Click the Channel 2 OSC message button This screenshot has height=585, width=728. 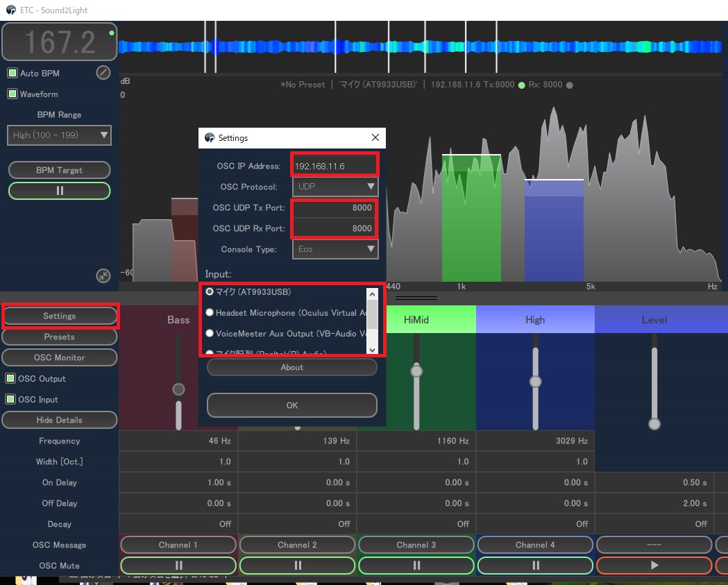(298, 545)
